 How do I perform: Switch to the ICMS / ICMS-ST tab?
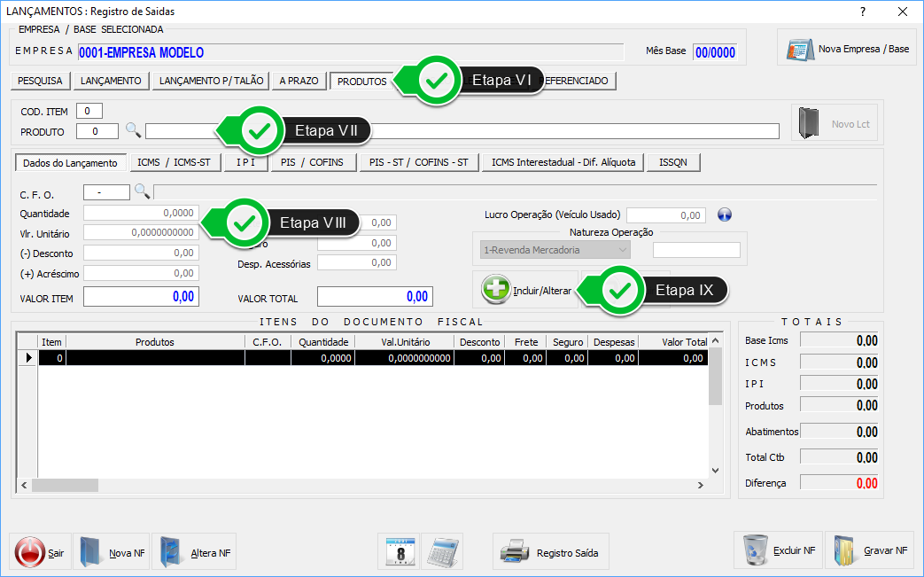pyautogui.click(x=175, y=162)
